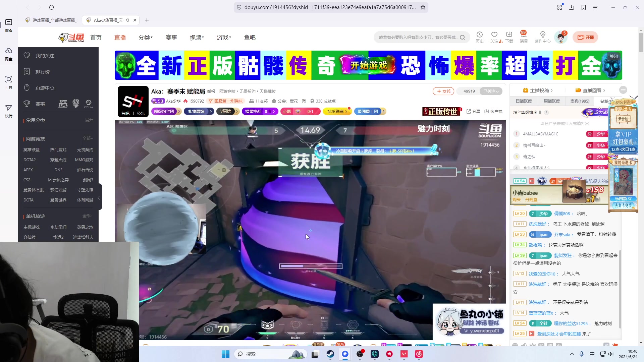Expand 单机热游 全部 link
The width and height of the screenshot is (644, 362).
(88, 216)
